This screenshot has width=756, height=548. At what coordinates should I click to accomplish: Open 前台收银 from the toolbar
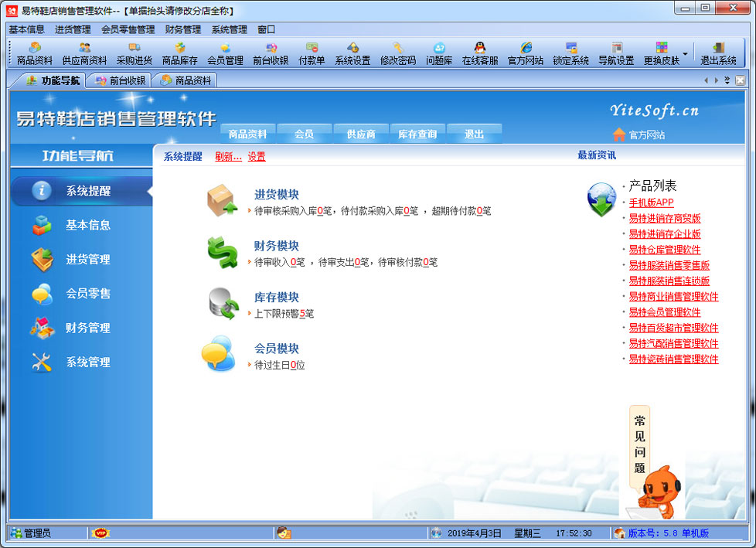click(x=271, y=53)
